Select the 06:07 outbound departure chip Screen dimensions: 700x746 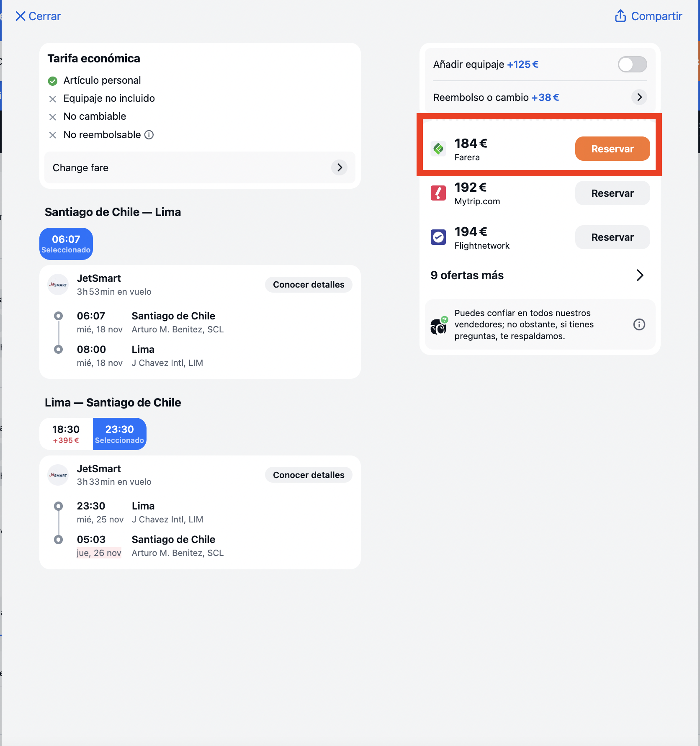pos(66,244)
